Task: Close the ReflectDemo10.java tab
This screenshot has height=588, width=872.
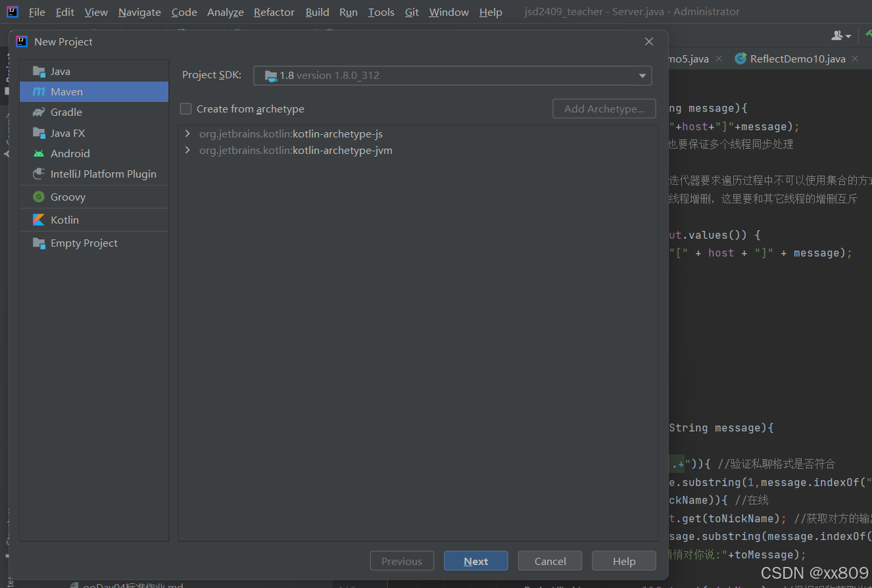Action: [x=855, y=59]
